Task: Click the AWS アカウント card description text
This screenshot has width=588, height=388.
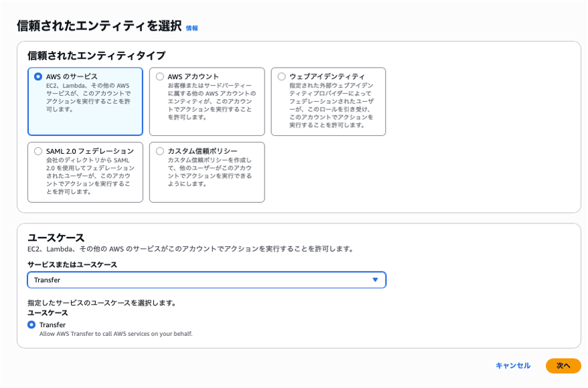Action: point(212,102)
